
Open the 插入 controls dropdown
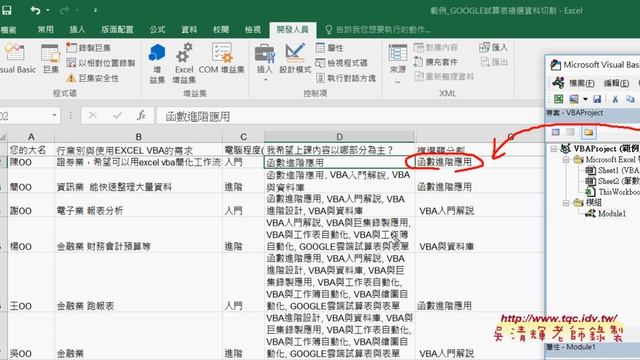tap(264, 62)
